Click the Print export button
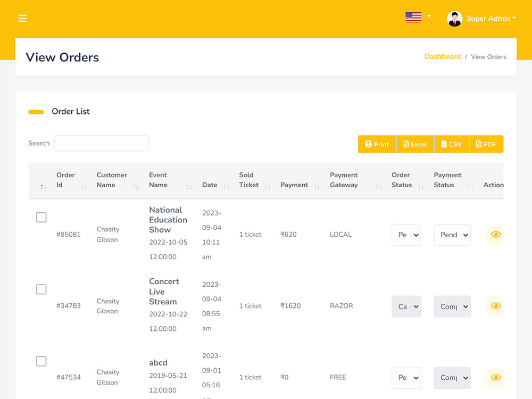The image size is (532, 399). [x=377, y=144]
